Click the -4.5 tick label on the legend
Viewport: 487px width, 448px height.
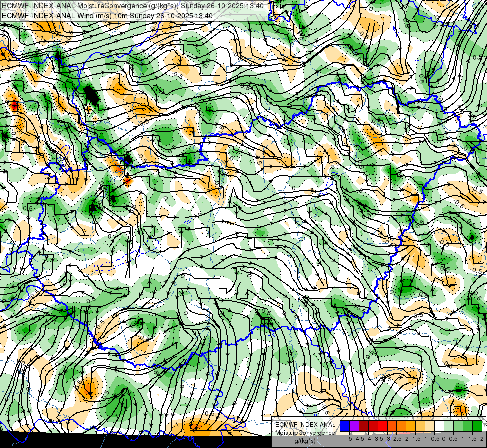coord(359,439)
